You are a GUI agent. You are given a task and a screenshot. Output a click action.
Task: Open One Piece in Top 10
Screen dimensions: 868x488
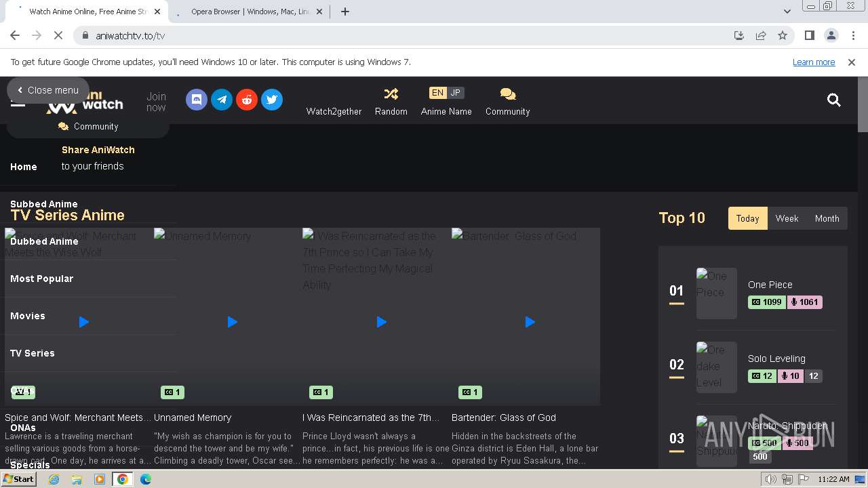770,285
